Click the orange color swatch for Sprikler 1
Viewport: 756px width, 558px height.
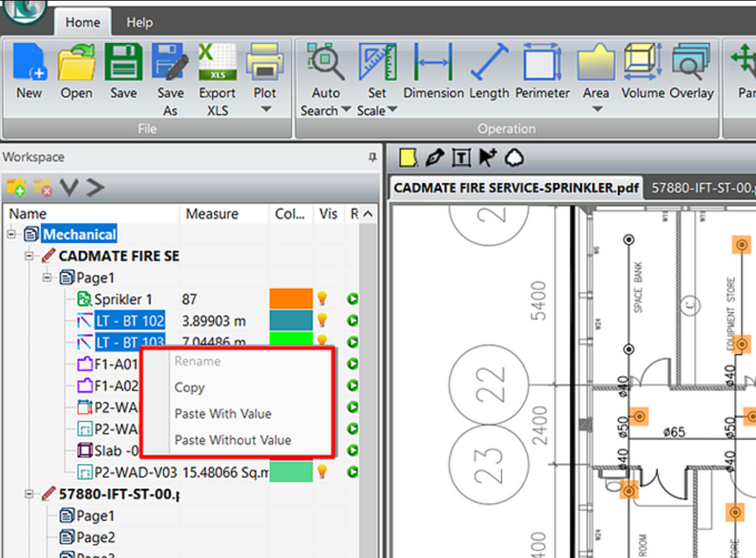tap(291, 299)
